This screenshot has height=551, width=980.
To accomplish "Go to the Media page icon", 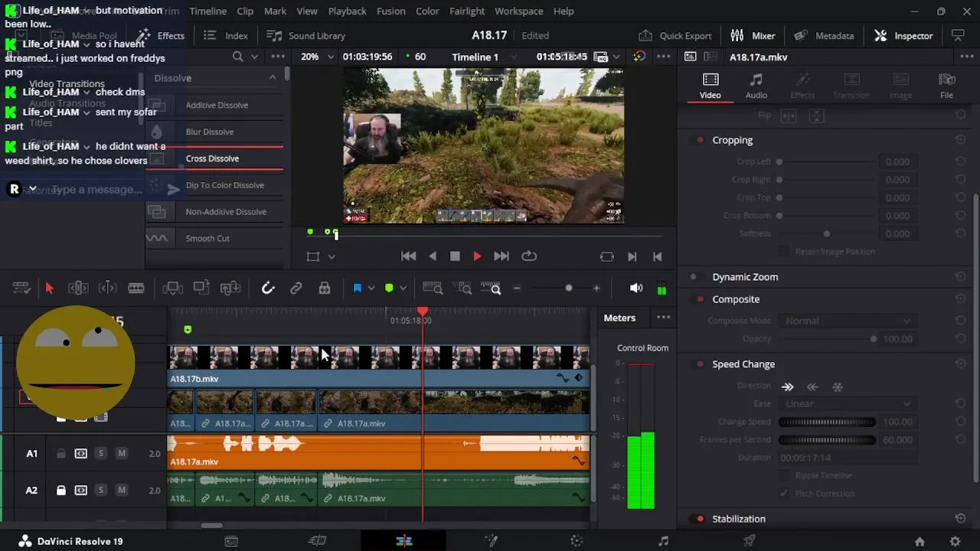I will [x=231, y=541].
